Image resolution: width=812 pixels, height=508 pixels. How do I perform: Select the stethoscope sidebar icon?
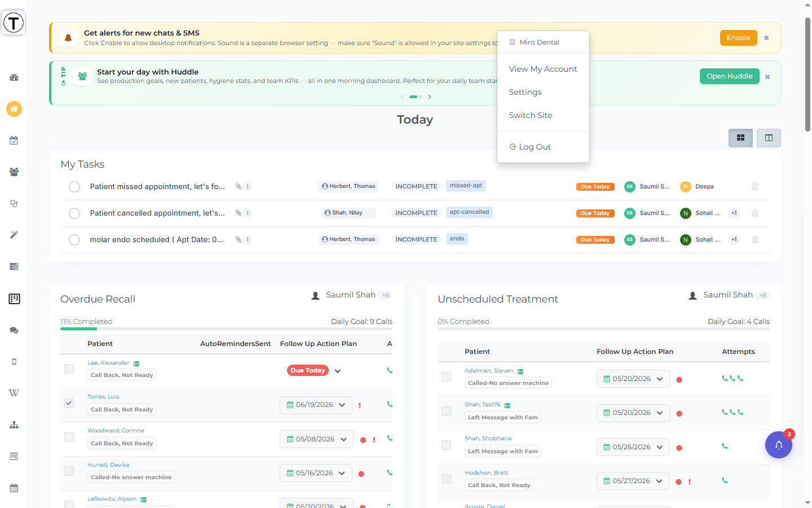(x=14, y=204)
